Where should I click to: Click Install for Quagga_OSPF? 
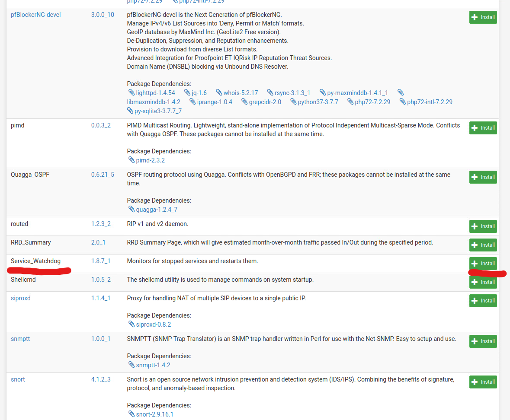tap(483, 177)
